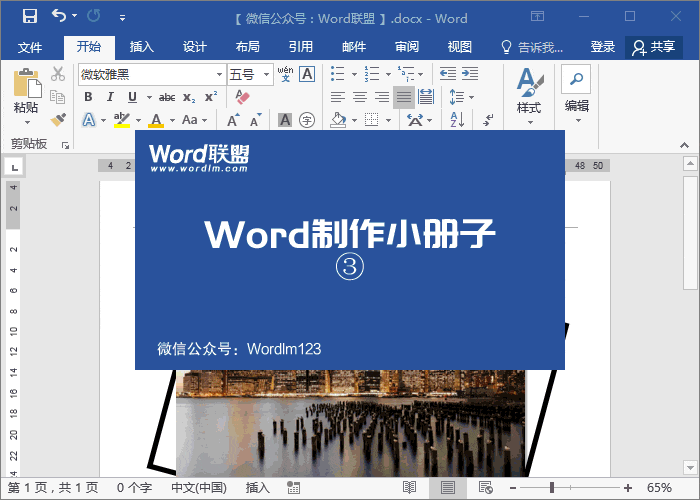Click the text effects A icon
The height and width of the screenshot is (500, 700).
(89, 120)
